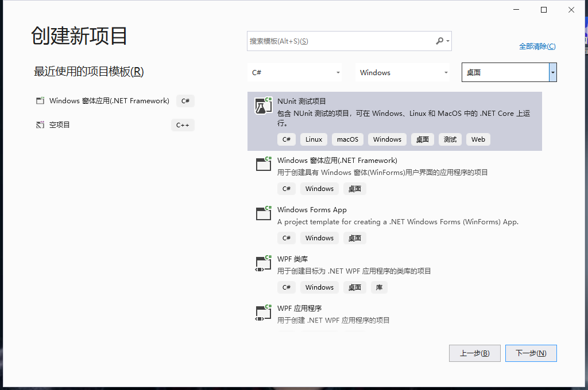The image size is (588, 390).
Task: Open the C# language dropdown
Action: point(295,72)
